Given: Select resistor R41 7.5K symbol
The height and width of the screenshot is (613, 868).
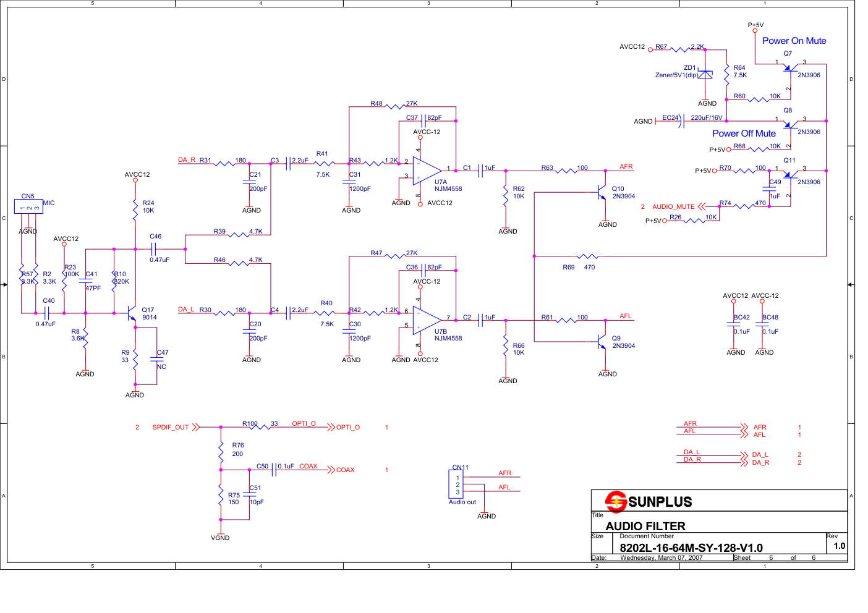Looking at the screenshot, I should coord(324,164).
